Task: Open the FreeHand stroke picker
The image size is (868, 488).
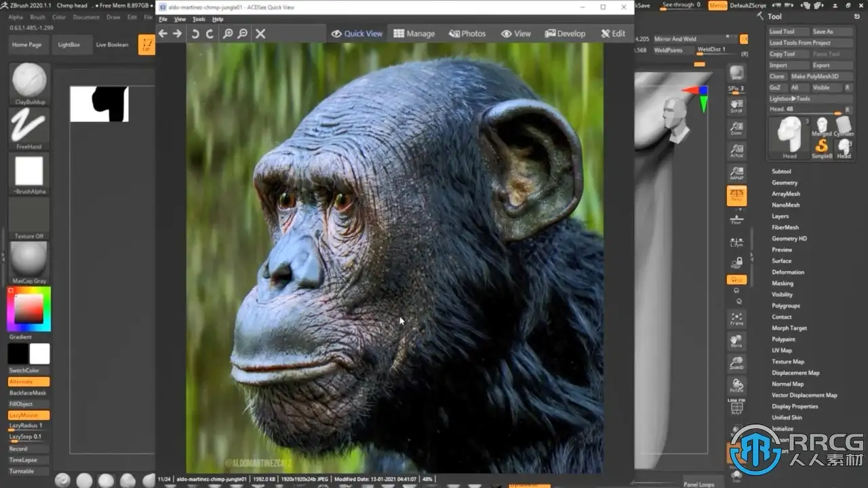Action: (29, 126)
